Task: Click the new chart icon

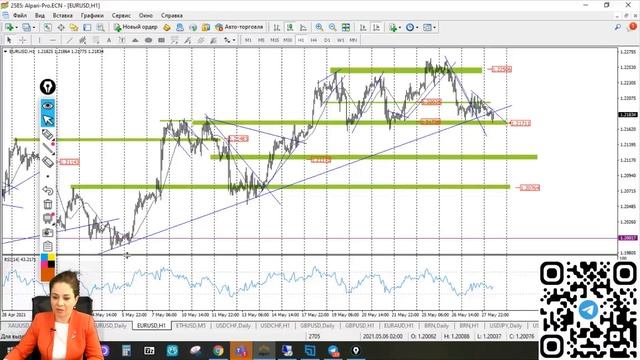Action: [9, 27]
